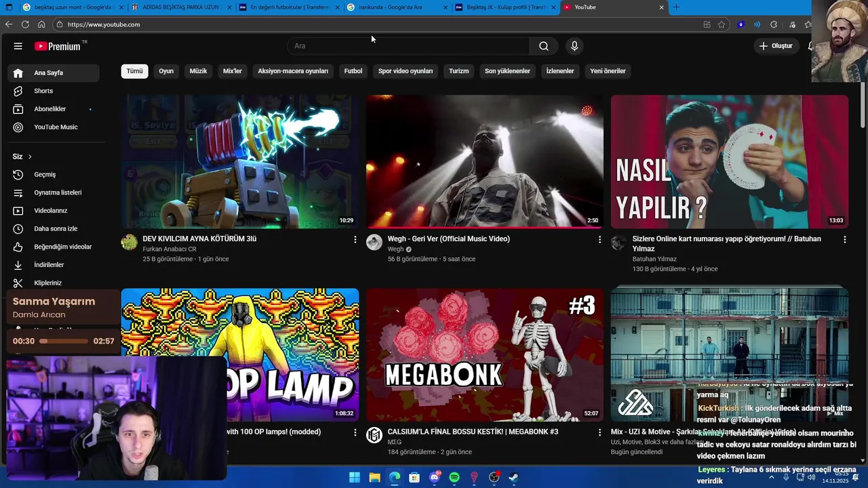The height and width of the screenshot is (488, 868).
Task: Select the Spor video oyunları chip
Action: click(406, 70)
